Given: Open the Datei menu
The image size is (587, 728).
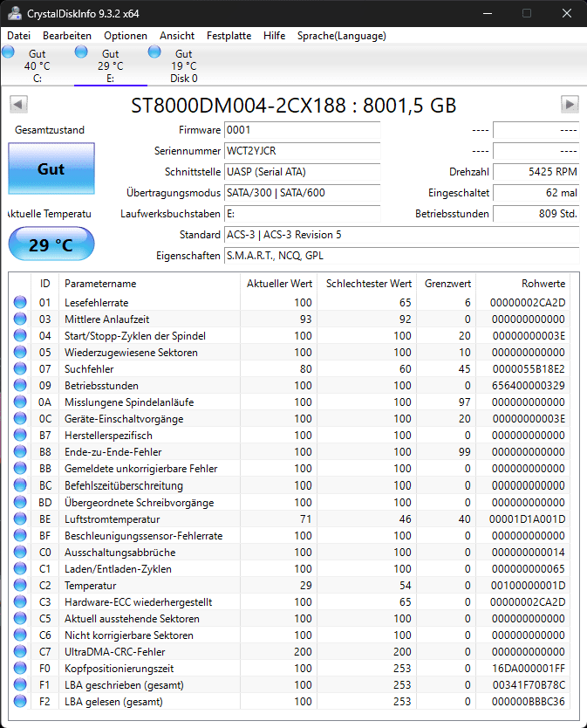Looking at the screenshot, I should pyautogui.click(x=18, y=36).
